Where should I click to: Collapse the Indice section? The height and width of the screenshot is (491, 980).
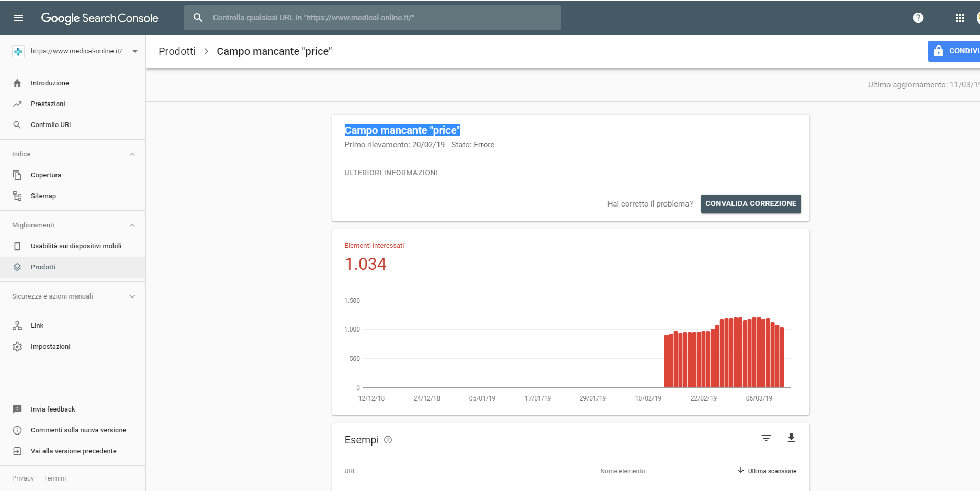[132, 154]
